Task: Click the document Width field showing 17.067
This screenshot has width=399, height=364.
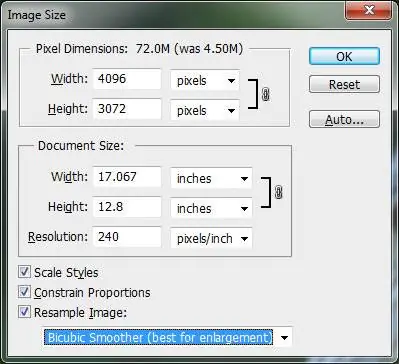Action: point(127,177)
